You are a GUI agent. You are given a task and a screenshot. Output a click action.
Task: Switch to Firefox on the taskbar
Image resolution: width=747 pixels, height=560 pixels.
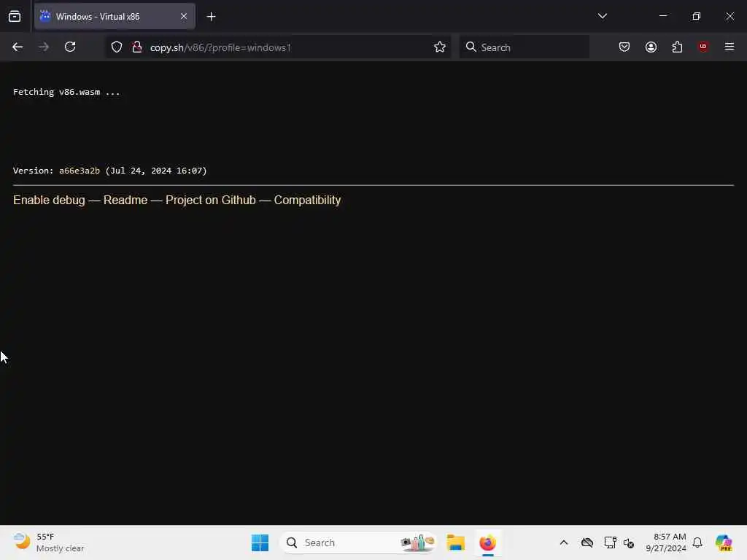tap(488, 542)
